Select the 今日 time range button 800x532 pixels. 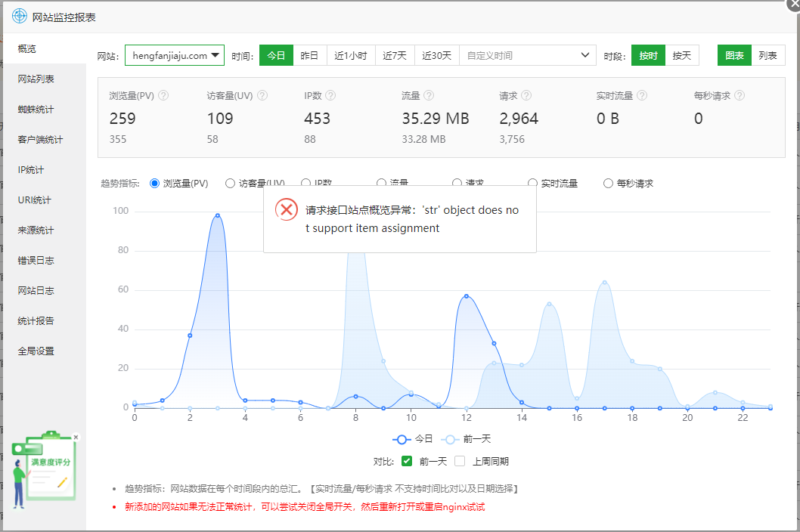[x=276, y=55]
